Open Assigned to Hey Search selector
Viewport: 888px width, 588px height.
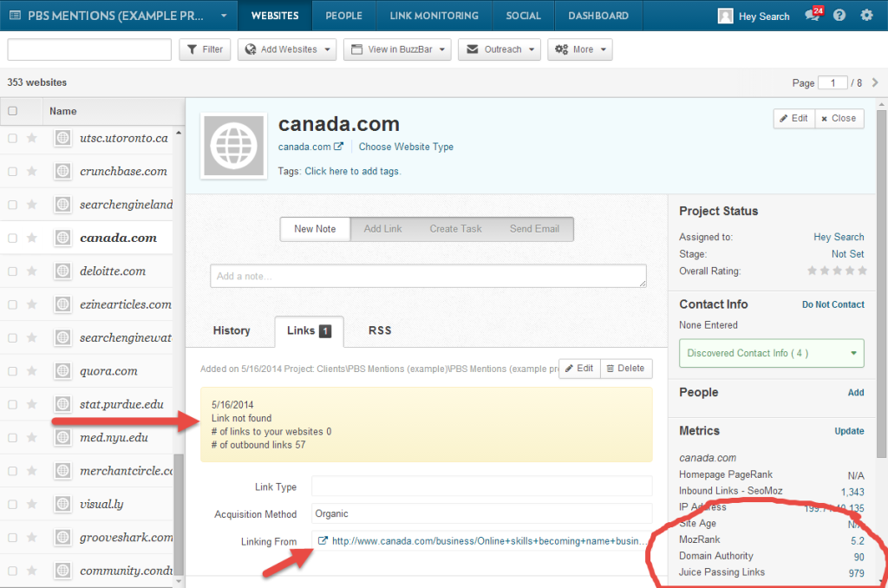point(839,237)
